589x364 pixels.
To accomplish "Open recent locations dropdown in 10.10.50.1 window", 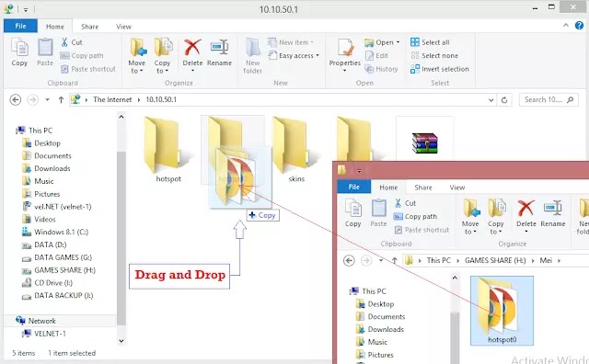I will click(47, 100).
